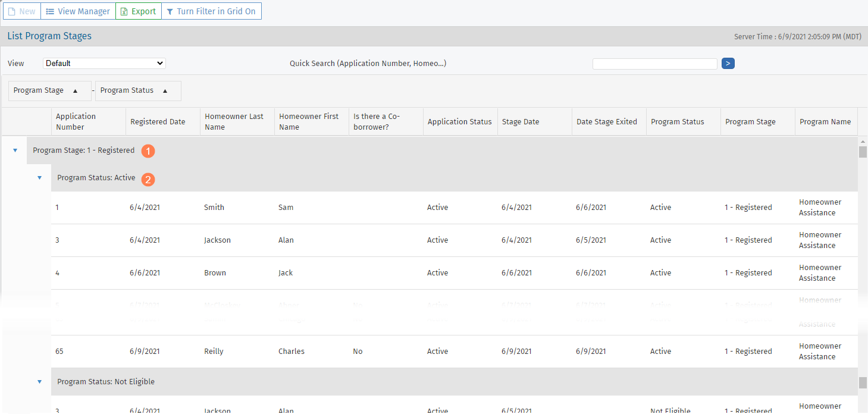Turn Filter in Grid On
Screen dimensions: 868x414
click(211, 11)
